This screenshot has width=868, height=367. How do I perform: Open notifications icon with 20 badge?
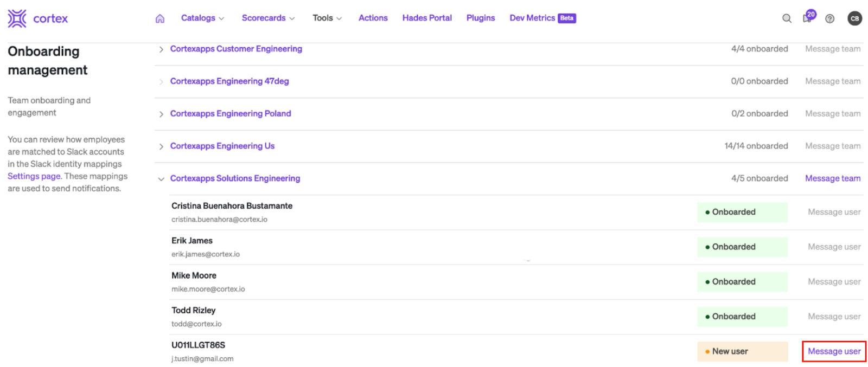pos(808,18)
